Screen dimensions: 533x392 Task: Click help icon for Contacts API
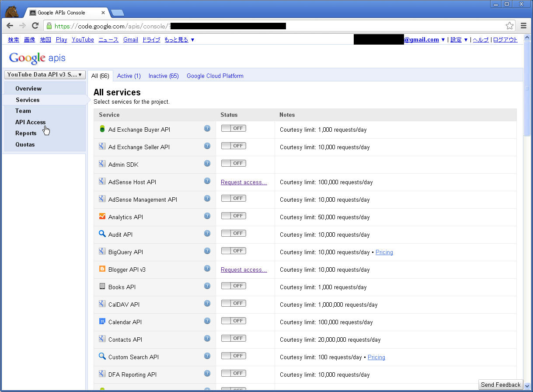click(207, 339)
